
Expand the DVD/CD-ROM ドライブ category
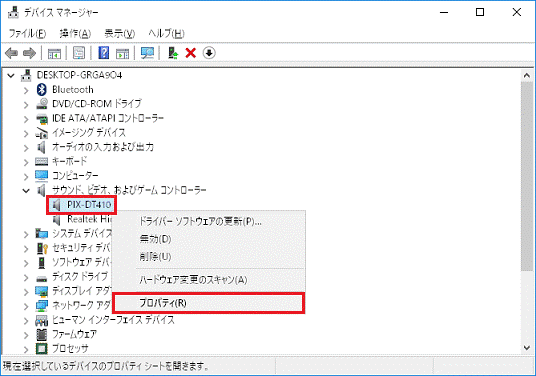point(26,104)
